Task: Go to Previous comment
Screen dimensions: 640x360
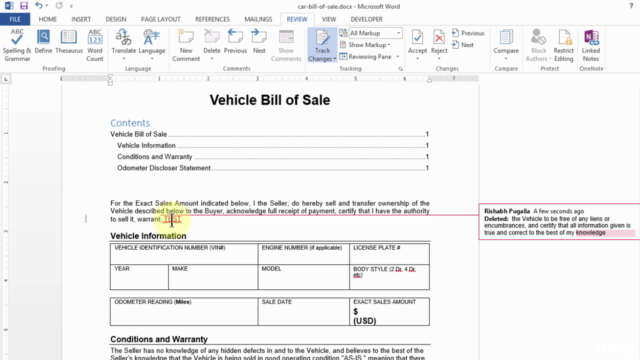Action: tap(236, 42)
